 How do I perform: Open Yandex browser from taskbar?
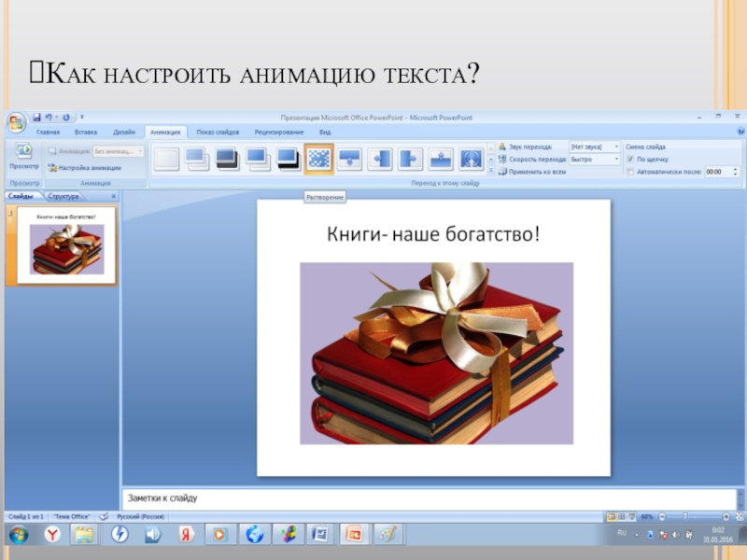[52, 535]
